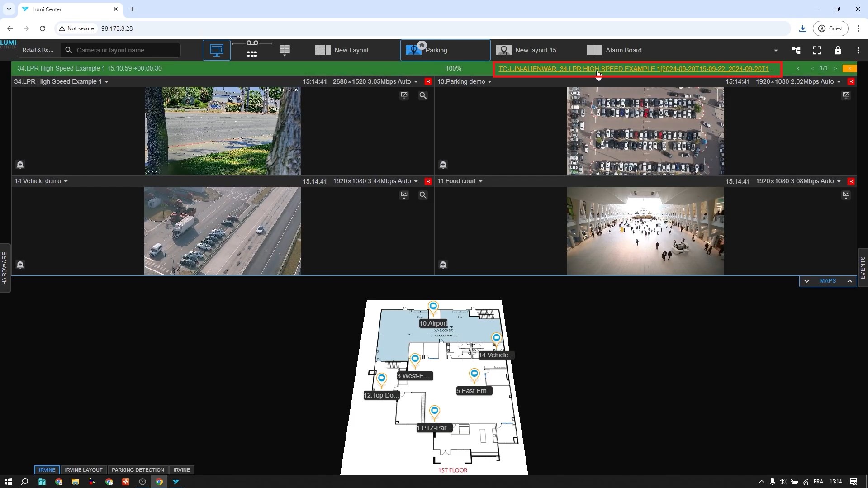Toggle recording indicator on 14.Vehicle demo
This screenshot has height=488, width=868.
tap(428, 181)
